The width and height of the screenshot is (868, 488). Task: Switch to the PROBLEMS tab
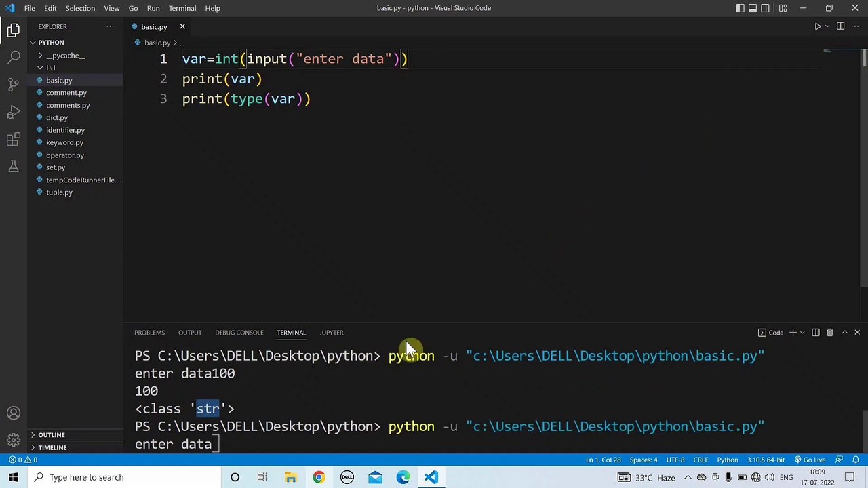(149, 333)
